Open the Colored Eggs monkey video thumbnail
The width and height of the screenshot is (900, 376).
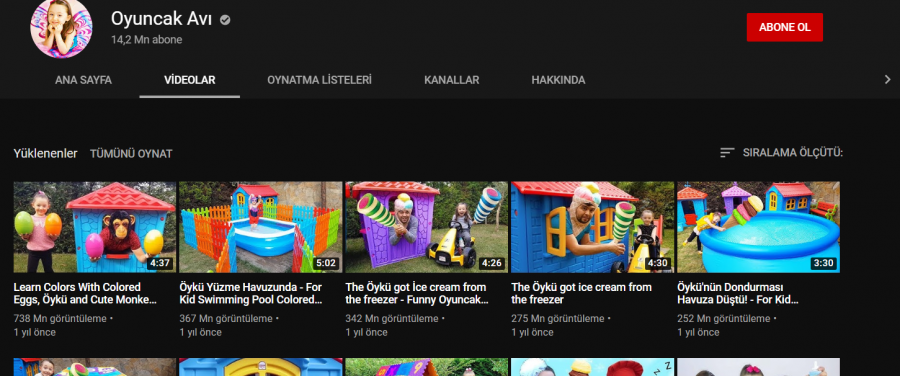[95, 227]
